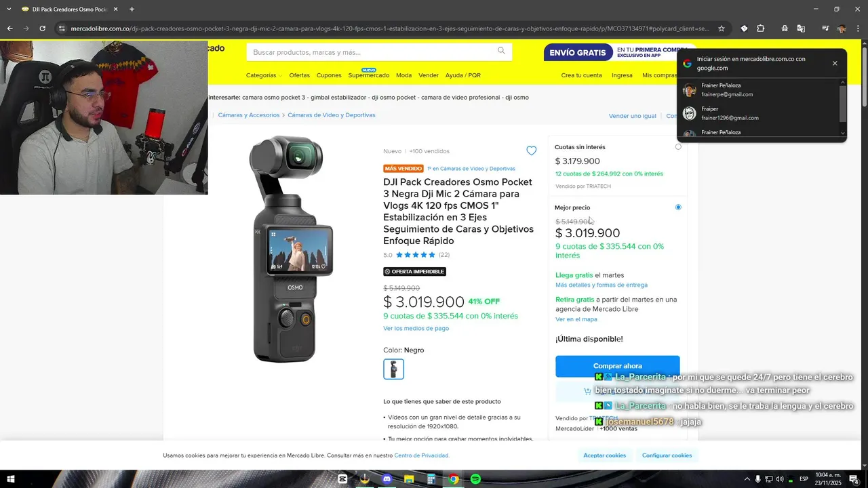
Task: Open Chrome profile avatar
Action: (x=842, y=28)
